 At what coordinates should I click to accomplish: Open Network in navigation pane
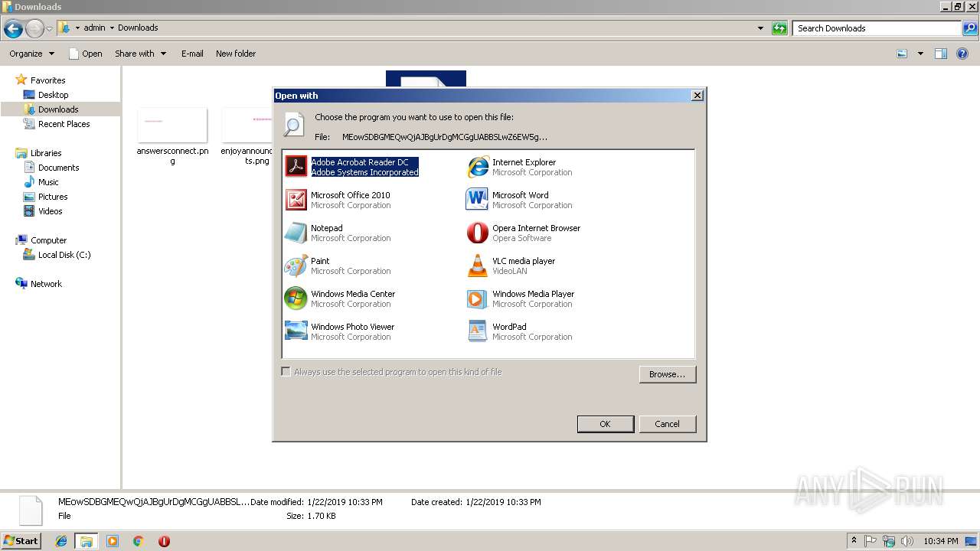point(46,284)
